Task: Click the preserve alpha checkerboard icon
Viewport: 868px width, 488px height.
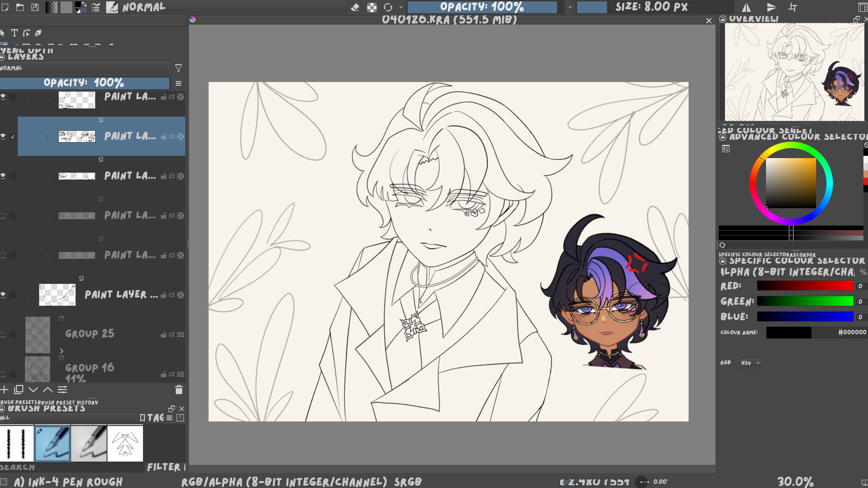Action: (372, 7)
